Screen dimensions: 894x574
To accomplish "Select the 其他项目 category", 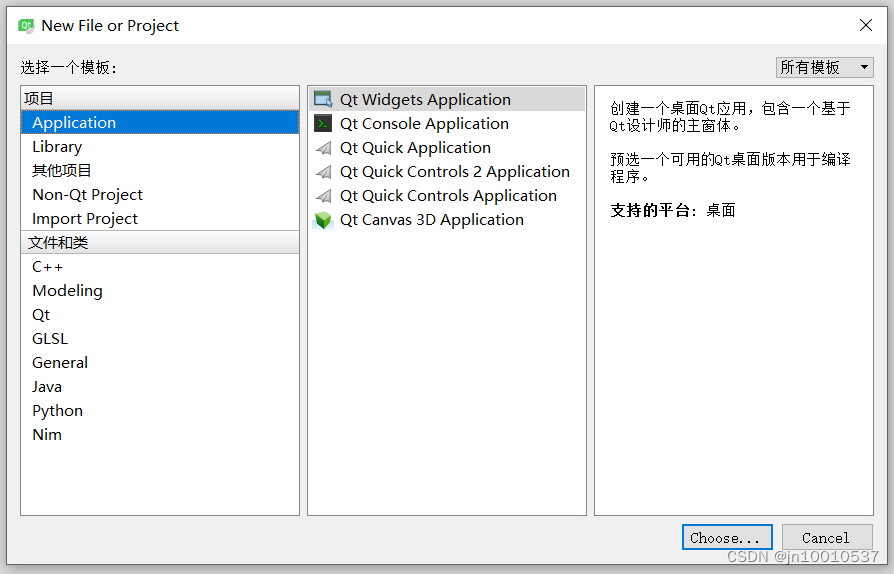I will 160,170.
